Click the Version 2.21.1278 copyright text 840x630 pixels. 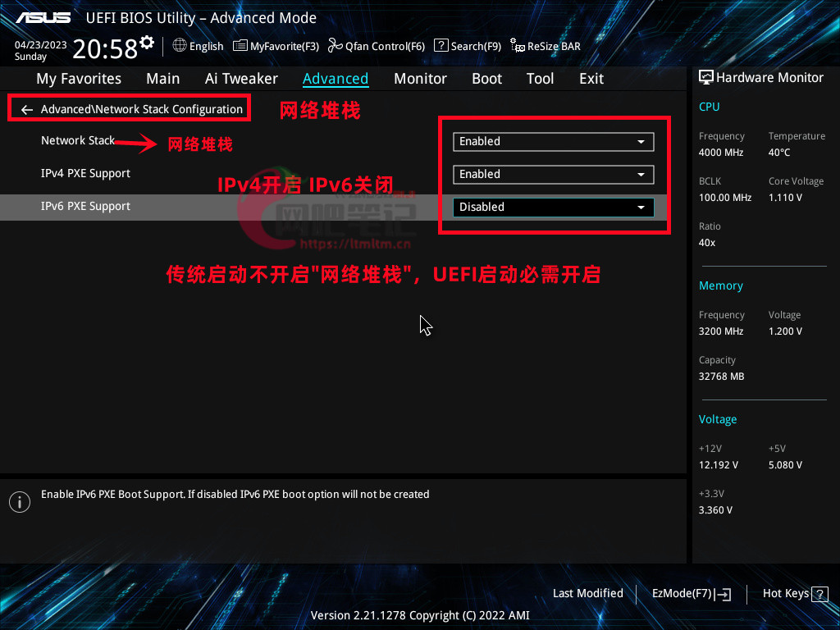click(x=420, y=615)
